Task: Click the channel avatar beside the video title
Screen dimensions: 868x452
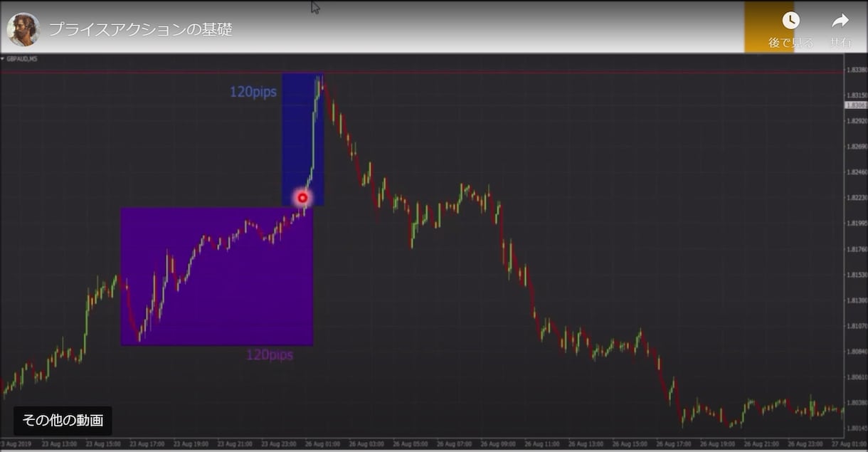Action: [x=23, y=29]
